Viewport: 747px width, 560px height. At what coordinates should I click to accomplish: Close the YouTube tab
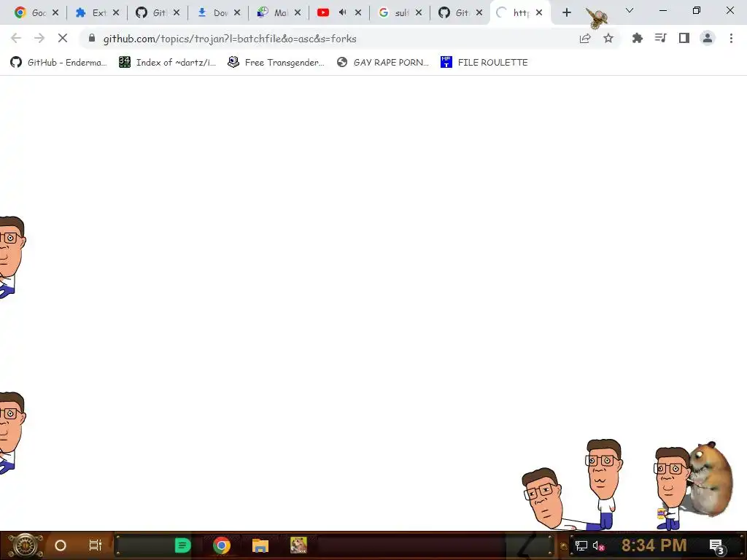point(358,13)
